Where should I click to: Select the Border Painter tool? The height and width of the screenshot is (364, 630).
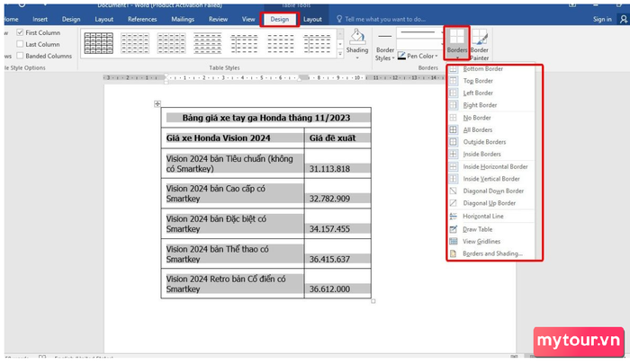[480, 44]
